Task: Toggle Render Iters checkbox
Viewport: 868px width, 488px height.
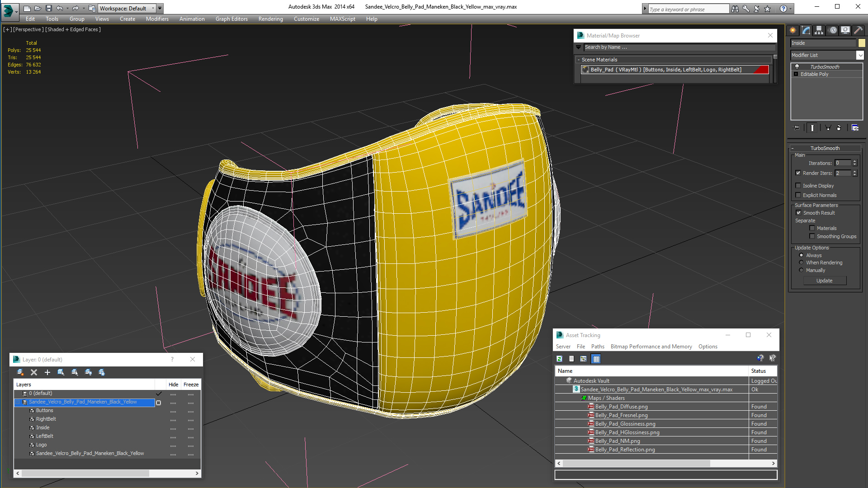Action: tap(798, 173)
